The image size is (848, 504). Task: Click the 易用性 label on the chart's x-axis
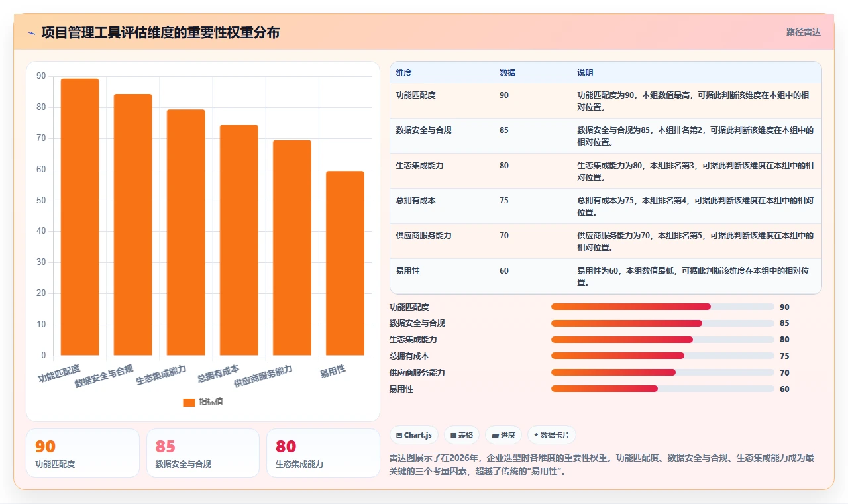[333, 372]
